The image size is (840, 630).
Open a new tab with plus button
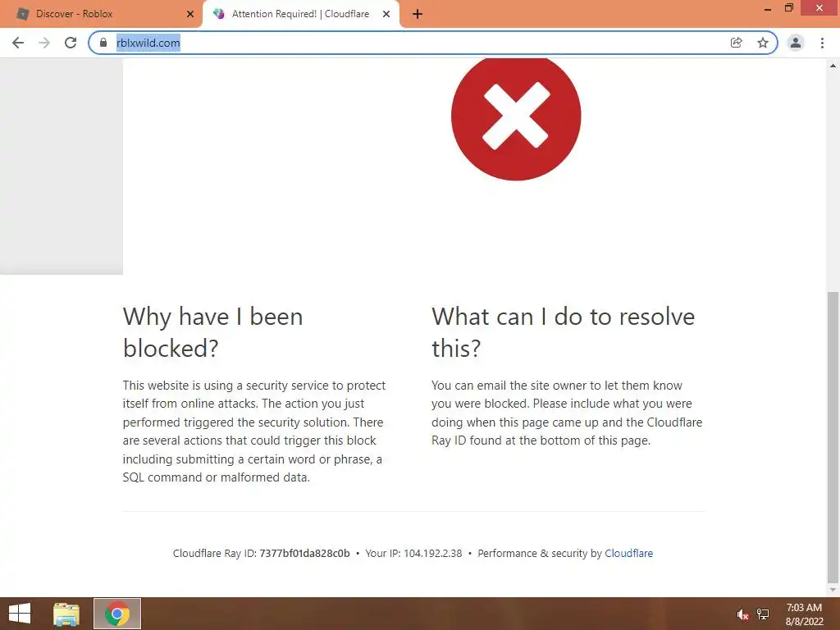pyautogui.click(x=418, y=15)
